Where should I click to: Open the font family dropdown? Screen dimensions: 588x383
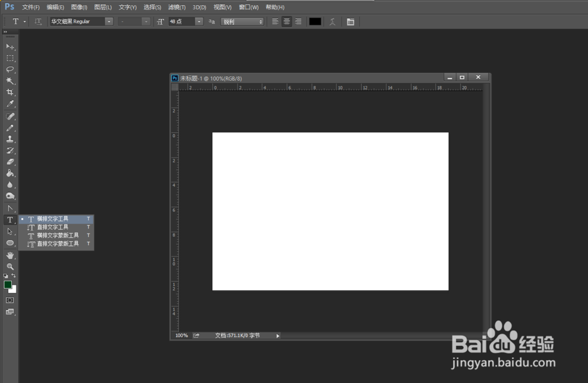click(x=109, y=21)
